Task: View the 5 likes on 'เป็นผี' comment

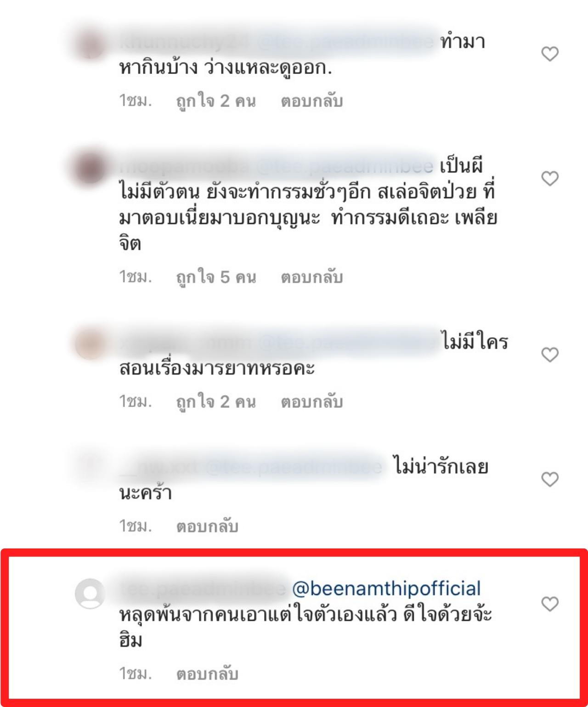Action: [216, 277]
